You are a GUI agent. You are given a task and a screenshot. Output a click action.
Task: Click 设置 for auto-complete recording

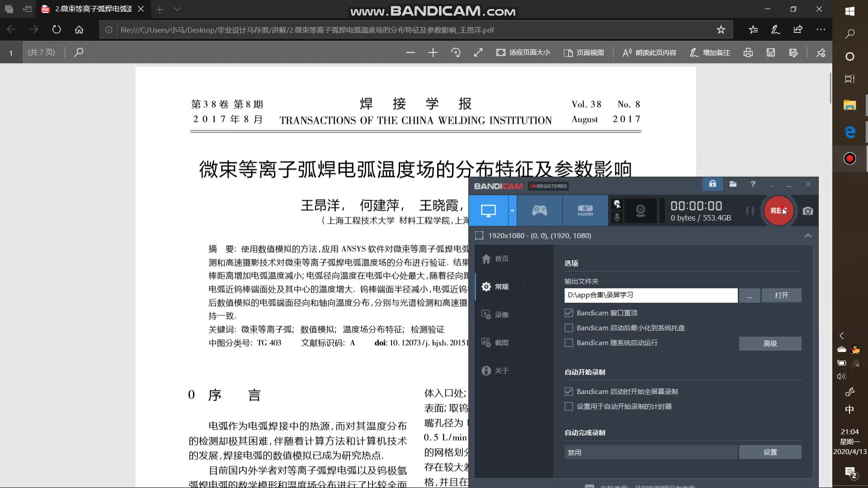point(770,452)
